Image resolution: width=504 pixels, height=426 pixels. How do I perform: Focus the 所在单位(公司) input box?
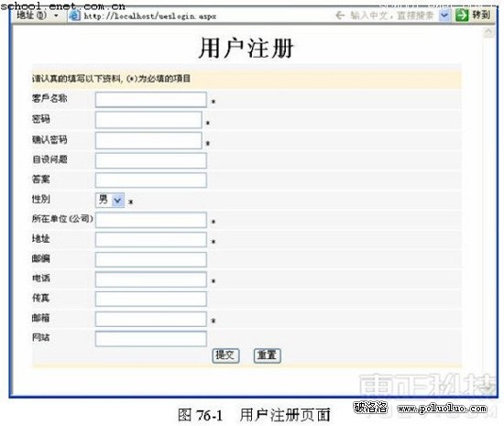[151, 220]
